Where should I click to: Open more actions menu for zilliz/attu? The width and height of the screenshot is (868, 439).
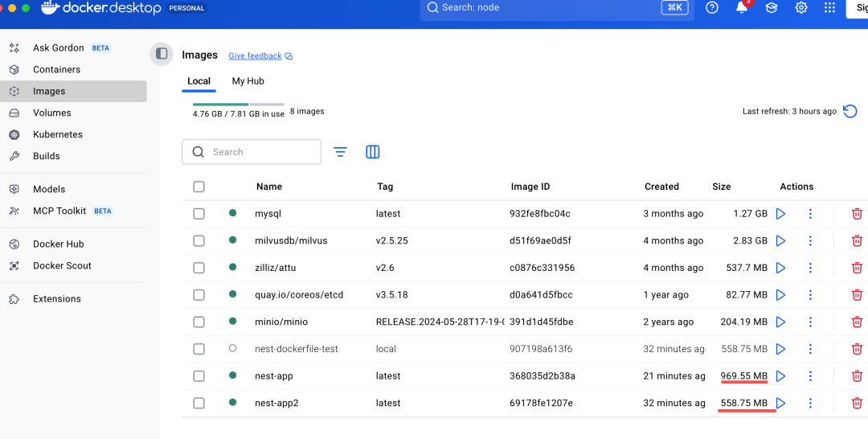coord(810,268)
